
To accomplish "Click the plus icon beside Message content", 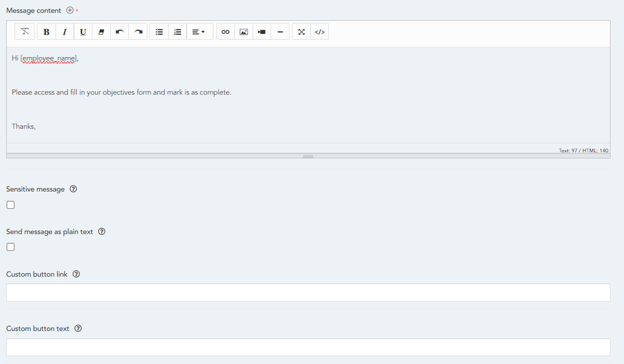I will pos(70,11).
